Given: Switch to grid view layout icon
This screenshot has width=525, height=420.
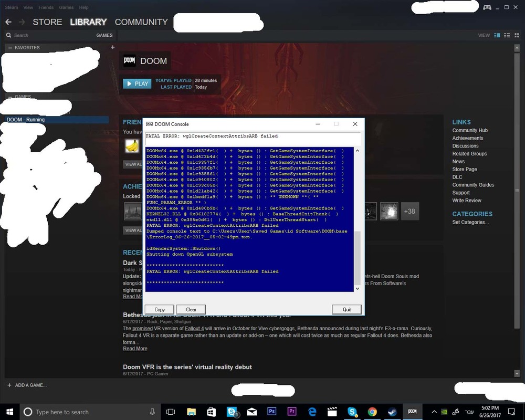Looking at the screenshot, I should (517, 35).
